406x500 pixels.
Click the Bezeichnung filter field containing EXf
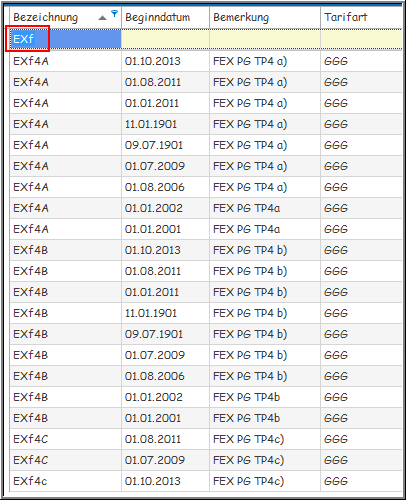coord(65,39)
